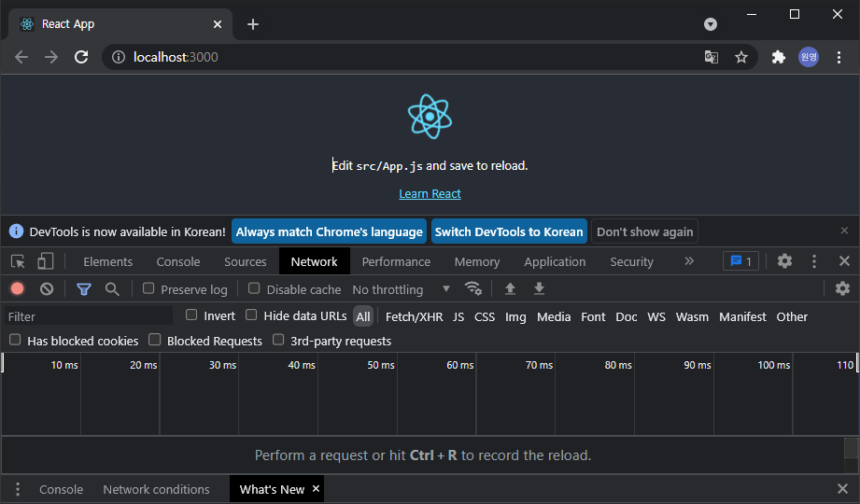Filter requests by JS type

coord(458,316)
